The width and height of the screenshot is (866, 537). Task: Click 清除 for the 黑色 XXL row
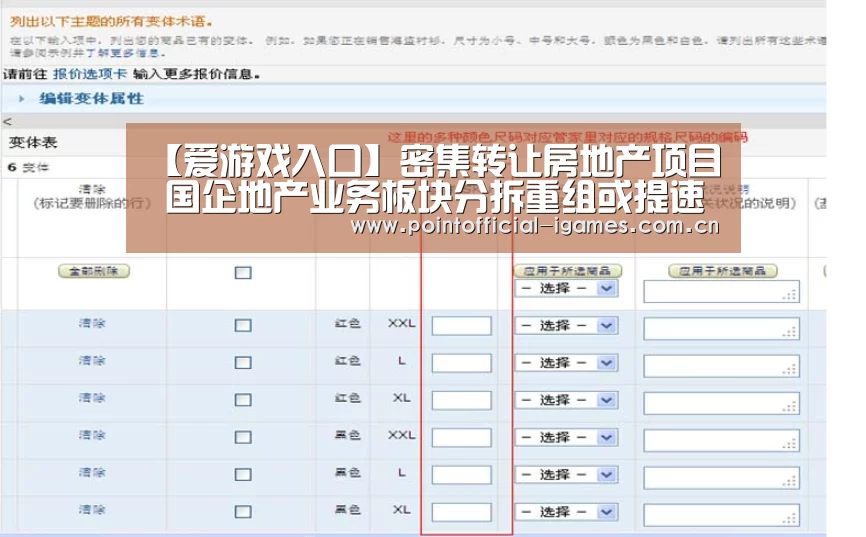(92, 436)
